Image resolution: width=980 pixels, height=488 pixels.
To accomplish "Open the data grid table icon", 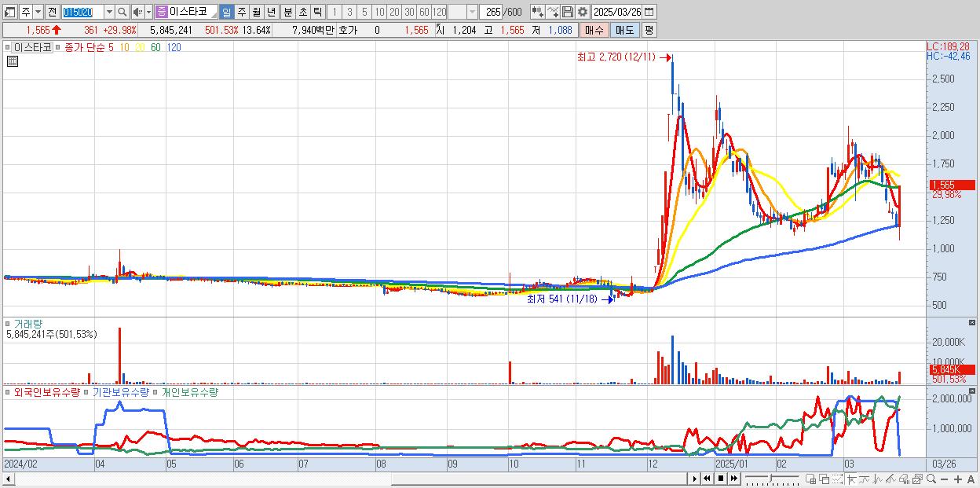I will 13,61.
